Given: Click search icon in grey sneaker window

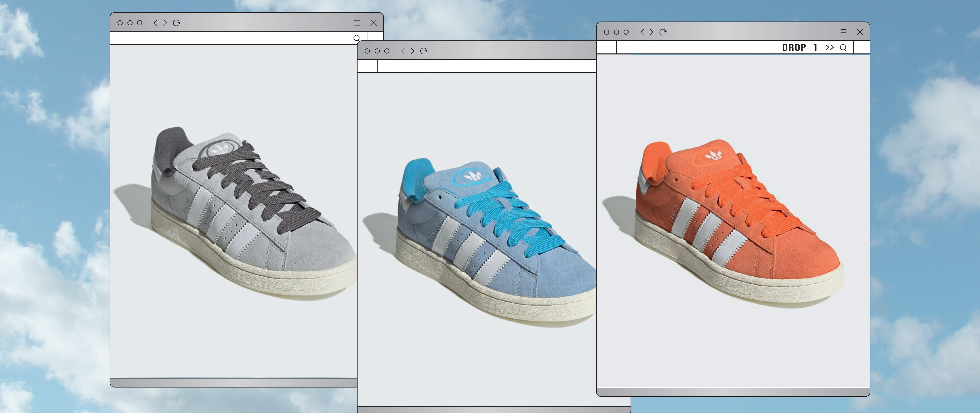Looking at the screenshot, I should point(356,38).
